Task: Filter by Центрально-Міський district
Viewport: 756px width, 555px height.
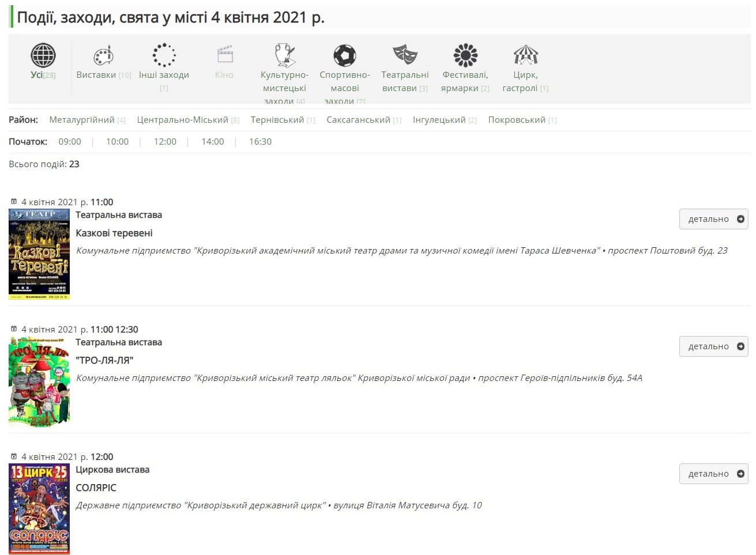Action: [188, 120]
